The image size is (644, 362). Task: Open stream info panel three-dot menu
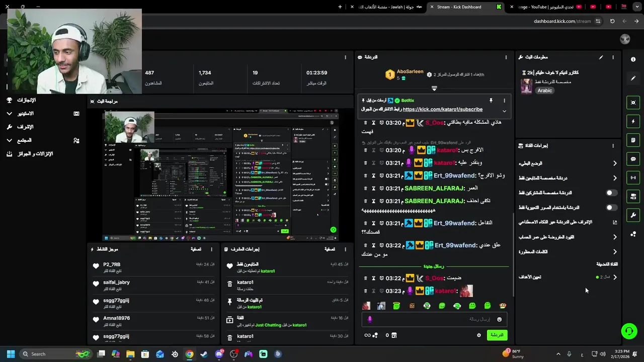(613, 57)
